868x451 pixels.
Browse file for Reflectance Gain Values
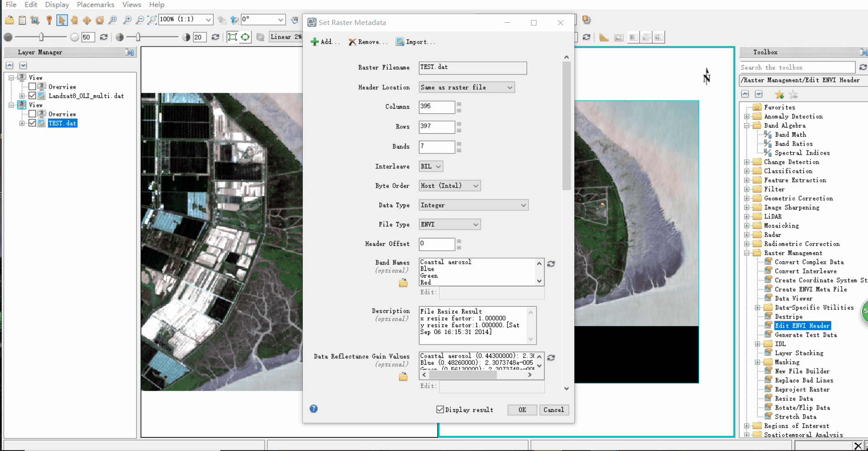tap(403, 377)
